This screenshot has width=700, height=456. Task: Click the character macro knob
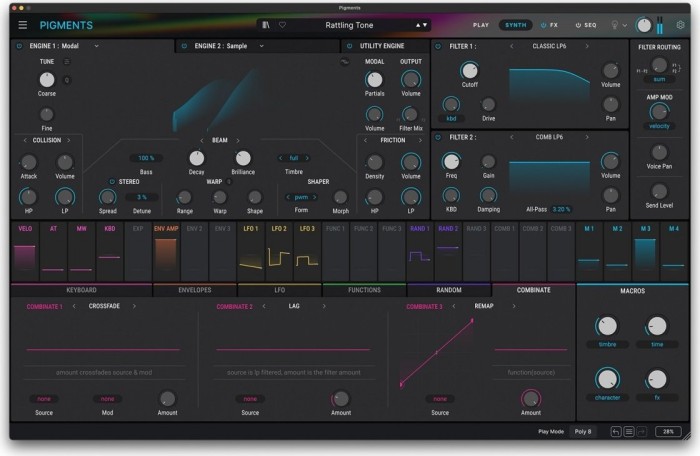point(607,379)
